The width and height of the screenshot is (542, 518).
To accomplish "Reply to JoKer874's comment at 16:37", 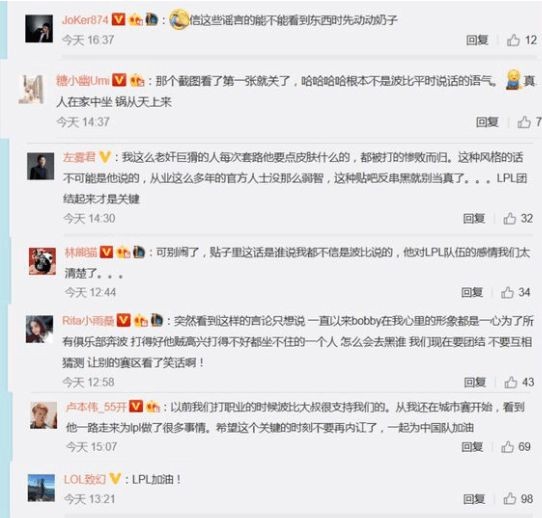I will click(x=477, y=40).
